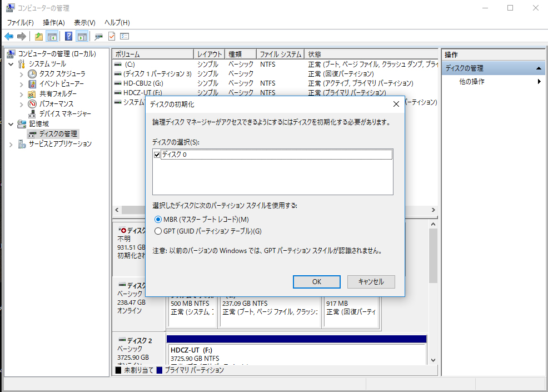This screenshot has width=548, height=392.
Task: Click the Performance gauge icon in tree
Action: click(32, 104)
